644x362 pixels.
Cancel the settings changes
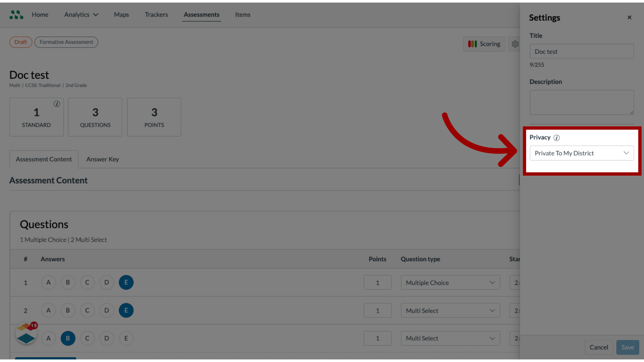click(x=599, y=348)
